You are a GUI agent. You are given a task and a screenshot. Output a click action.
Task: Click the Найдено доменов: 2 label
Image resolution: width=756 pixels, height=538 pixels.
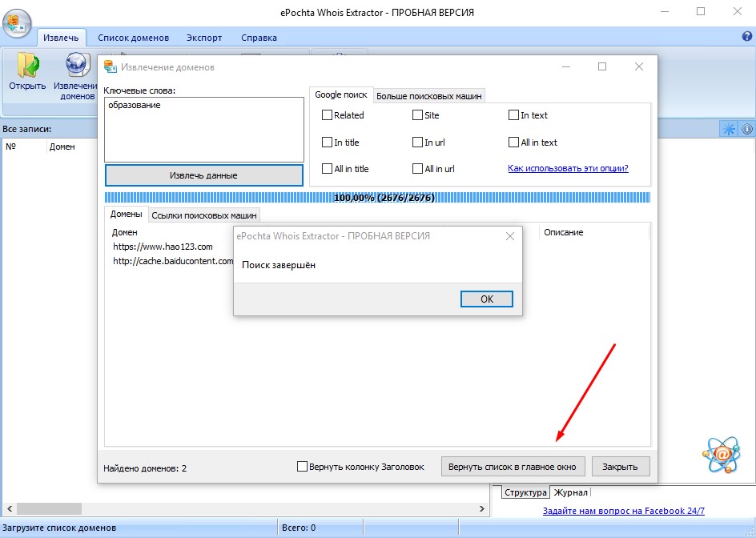pyautogui.click(x=145, y=468)
